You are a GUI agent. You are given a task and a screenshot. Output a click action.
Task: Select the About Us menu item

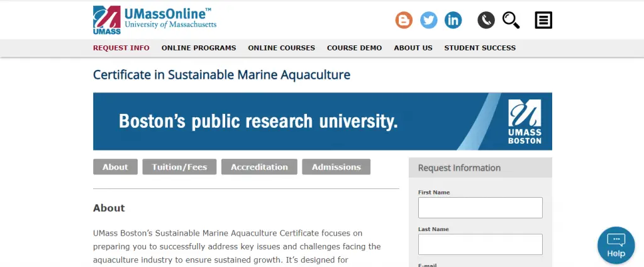(x=413, y=48)
